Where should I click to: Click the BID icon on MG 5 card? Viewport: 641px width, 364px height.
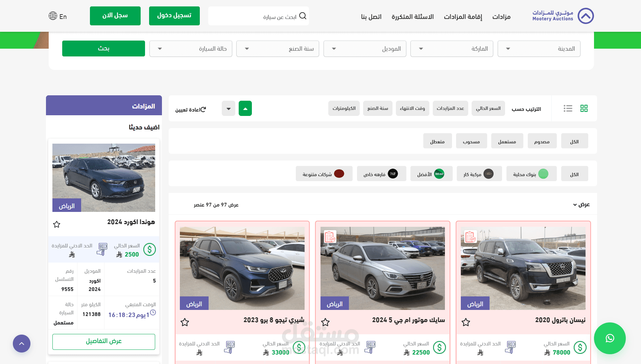370,347
